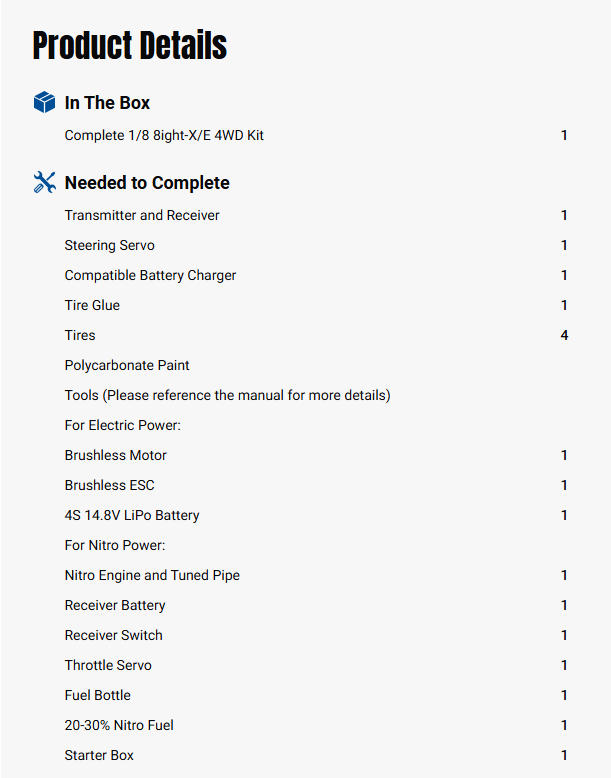Click Nitro Engine and Tuned Pipe entry
Screen dimensions: 611x778
[152, 575]
